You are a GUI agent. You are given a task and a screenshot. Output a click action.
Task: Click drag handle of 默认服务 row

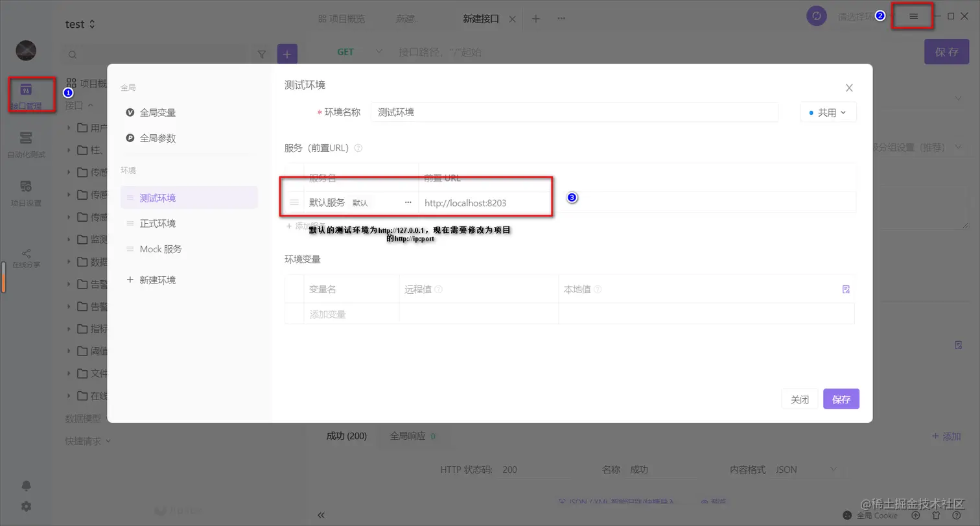tap(294, 202)
